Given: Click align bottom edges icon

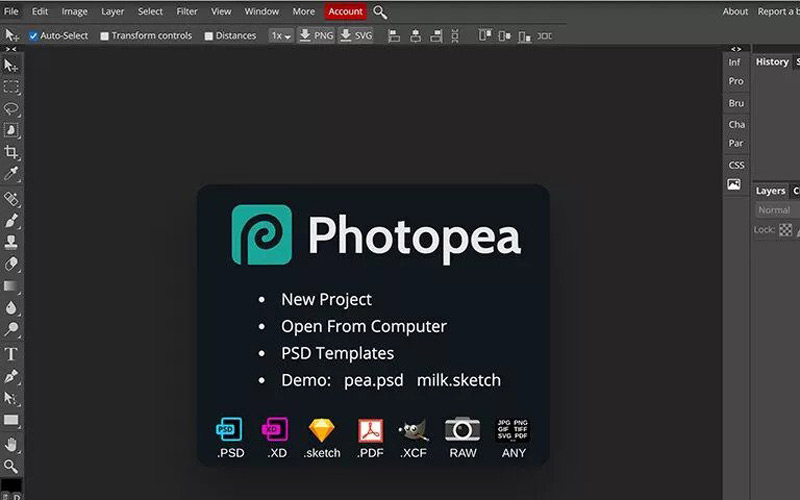Looking at the screenshot, I should point(524,36).
